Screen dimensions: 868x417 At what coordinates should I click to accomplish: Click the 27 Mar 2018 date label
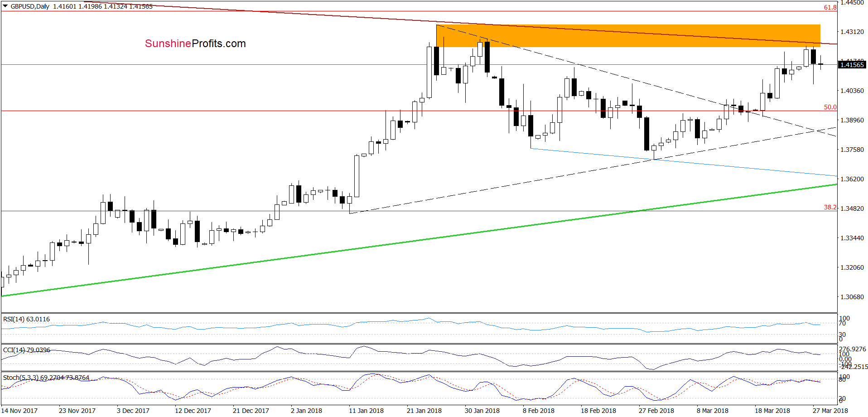830,411
